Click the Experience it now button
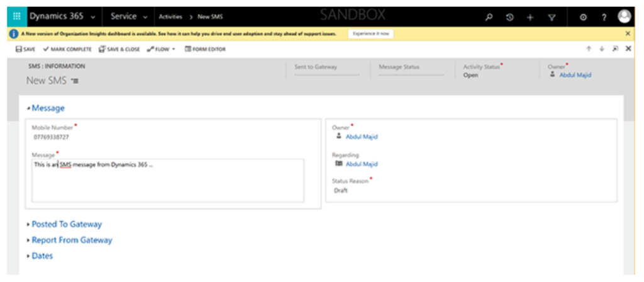Viewport: 644px width, 282px height. click(370, 33)
